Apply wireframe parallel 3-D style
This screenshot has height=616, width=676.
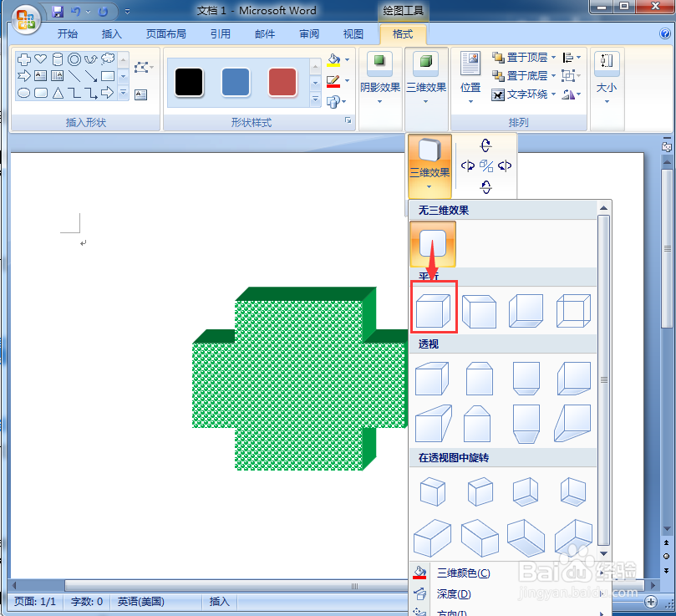(x=573, y=311)
